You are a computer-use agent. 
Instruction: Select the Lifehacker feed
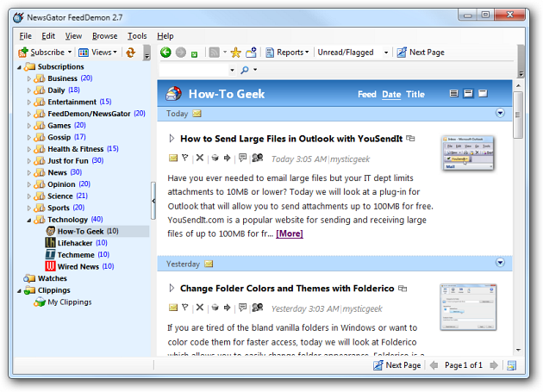click(x=76, y=243)
